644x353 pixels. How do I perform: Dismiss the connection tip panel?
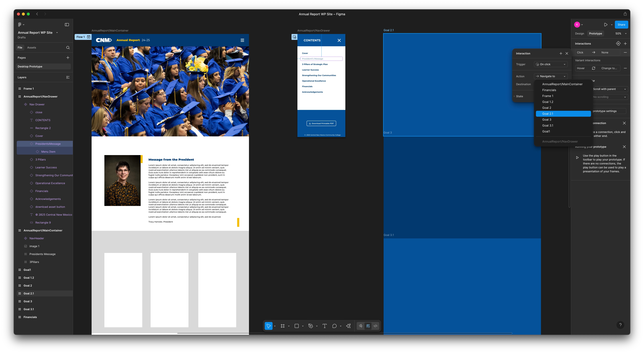[624, 123]
